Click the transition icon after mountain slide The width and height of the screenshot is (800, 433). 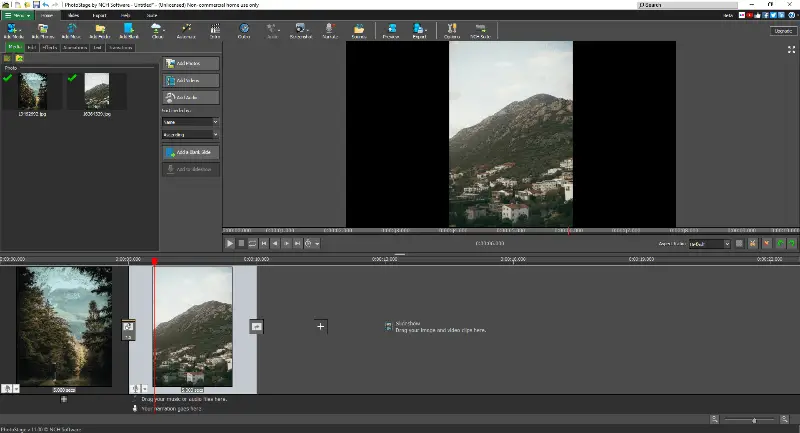[256, 326]
